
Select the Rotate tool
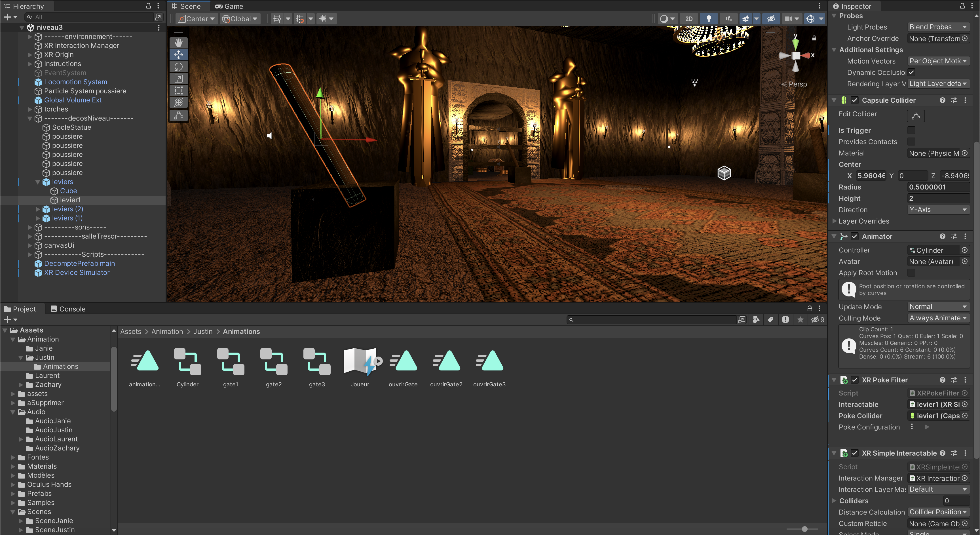coord(178,67)
